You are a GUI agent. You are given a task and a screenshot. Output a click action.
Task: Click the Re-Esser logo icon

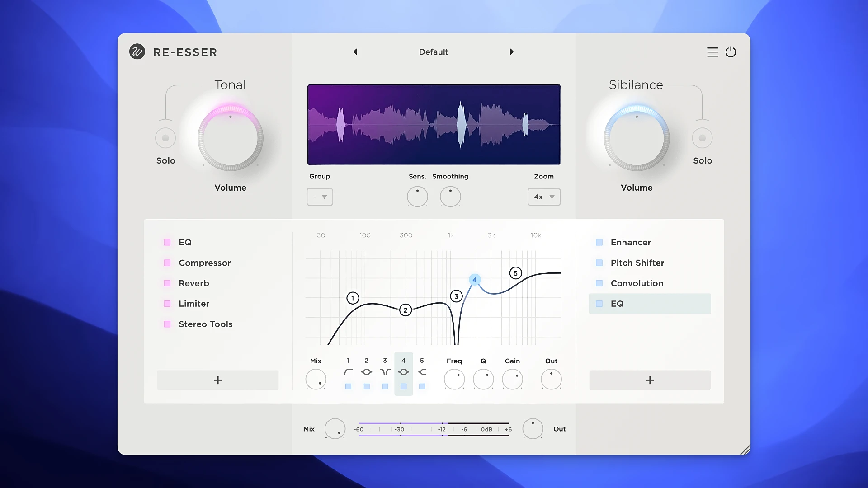click(x=137, y=52)
